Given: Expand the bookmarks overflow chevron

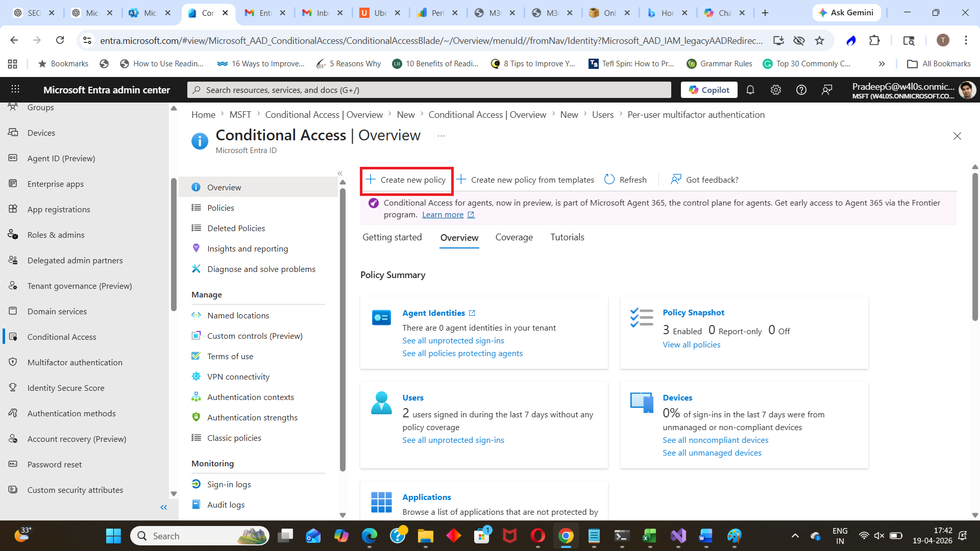Looking at the screenshot, I should coord(881,64).
